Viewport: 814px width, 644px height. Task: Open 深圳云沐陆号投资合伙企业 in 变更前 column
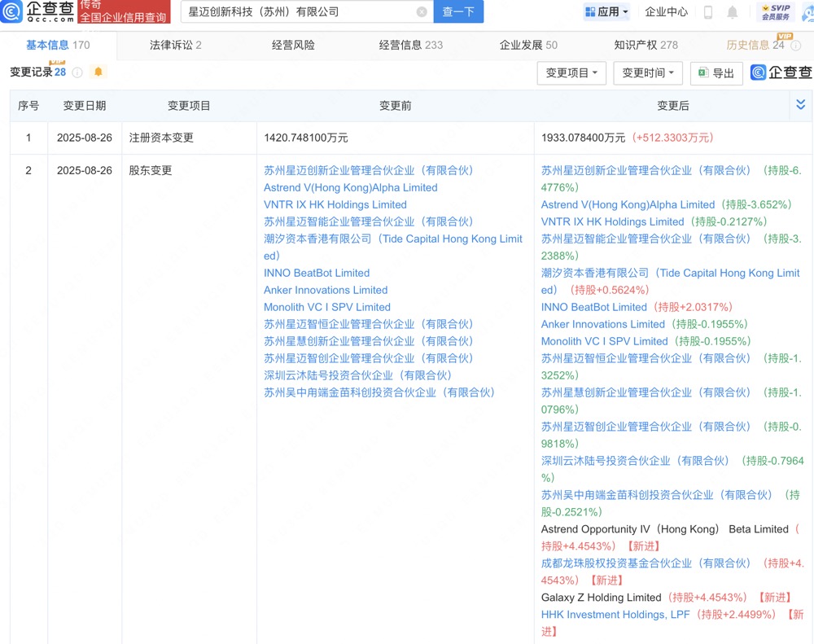pyautogui.click(x=357, y=375)
